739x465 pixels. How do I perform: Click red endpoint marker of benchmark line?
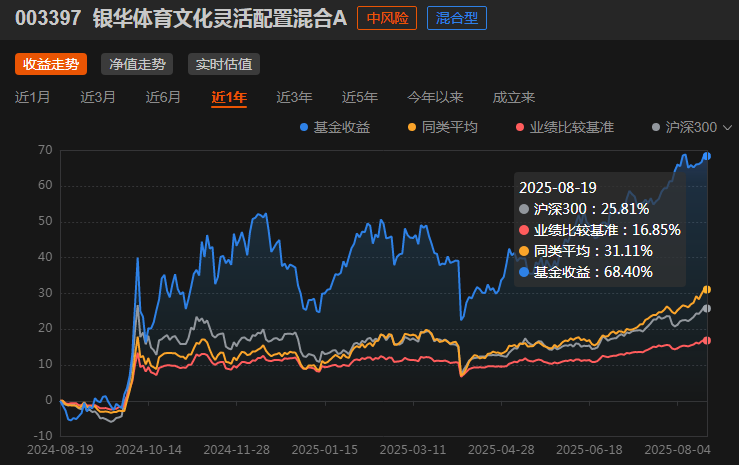(707, 341)
